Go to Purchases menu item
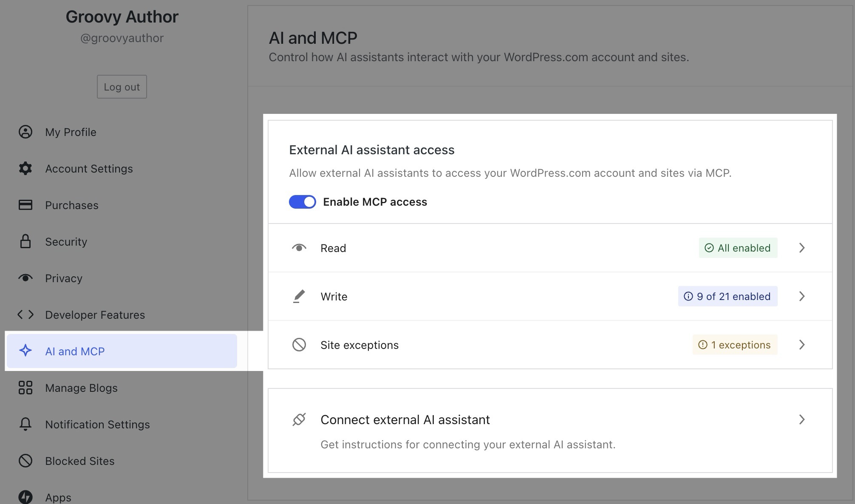The height and width of the screenshot is (504, 855). [x=122, y=205]
